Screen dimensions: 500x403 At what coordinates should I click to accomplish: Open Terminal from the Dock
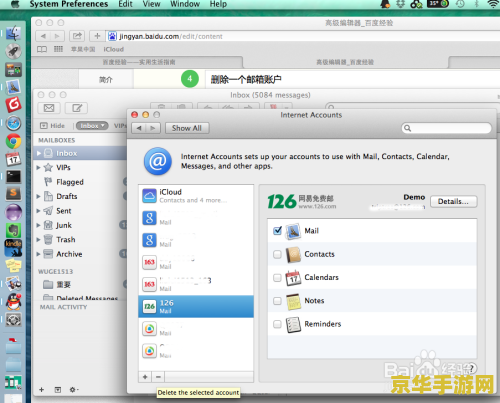point(13,177)
